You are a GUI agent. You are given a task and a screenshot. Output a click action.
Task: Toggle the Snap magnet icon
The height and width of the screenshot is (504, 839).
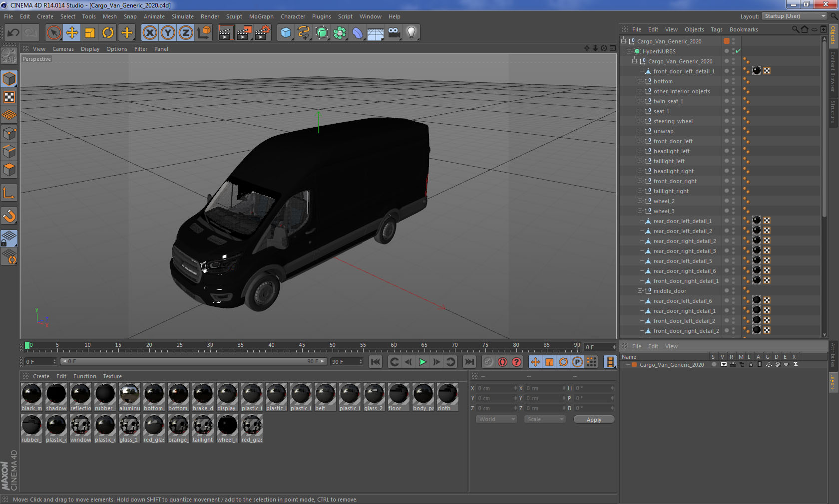[x=9, y=216]
